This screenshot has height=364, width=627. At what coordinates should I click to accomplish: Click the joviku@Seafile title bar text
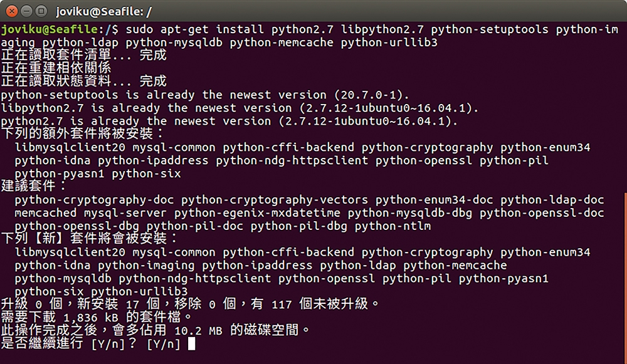click(103, 11)
